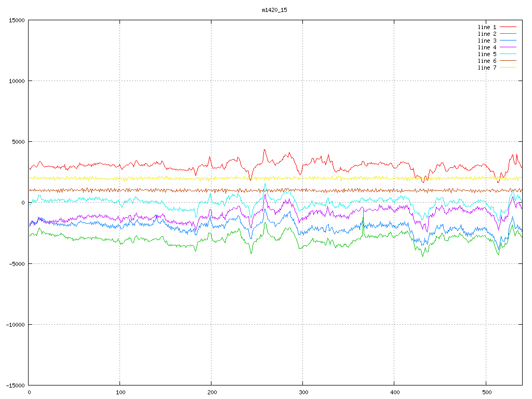This screenshot has width=532, height=399.
Task: Click the 15000 y-axis label
Action: point(17,20)
